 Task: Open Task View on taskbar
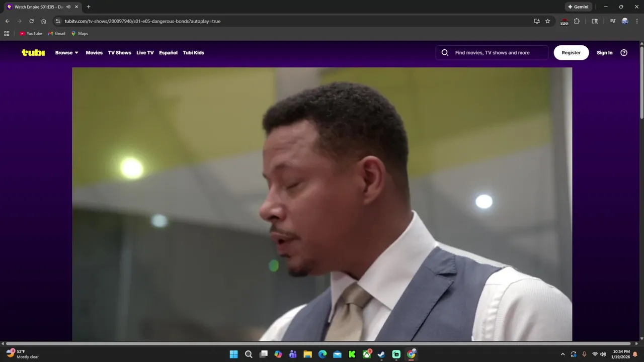tap(263, 354)
